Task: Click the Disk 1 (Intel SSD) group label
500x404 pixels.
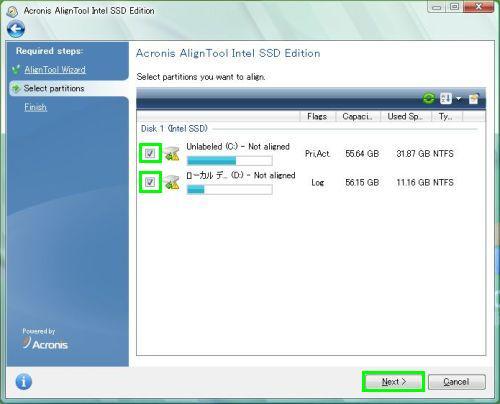Action: coord(174,129)
